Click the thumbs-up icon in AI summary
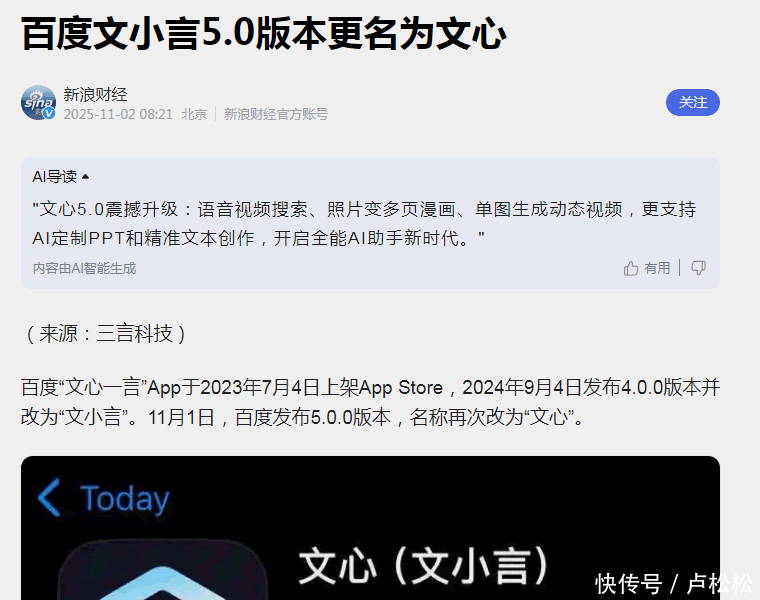The image size is (760, 600). click(x=631, y=268)
